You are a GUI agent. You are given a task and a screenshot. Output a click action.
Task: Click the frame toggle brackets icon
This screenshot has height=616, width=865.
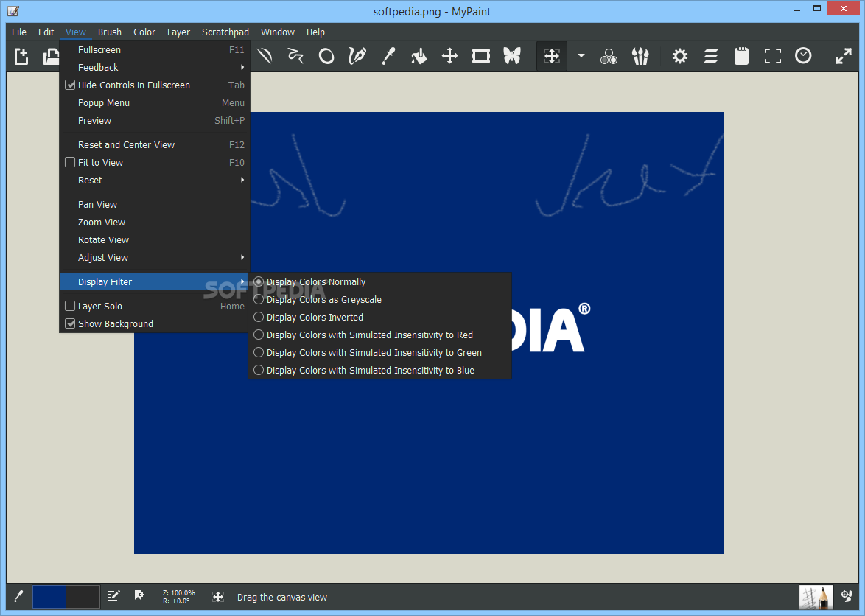[772, 56]
